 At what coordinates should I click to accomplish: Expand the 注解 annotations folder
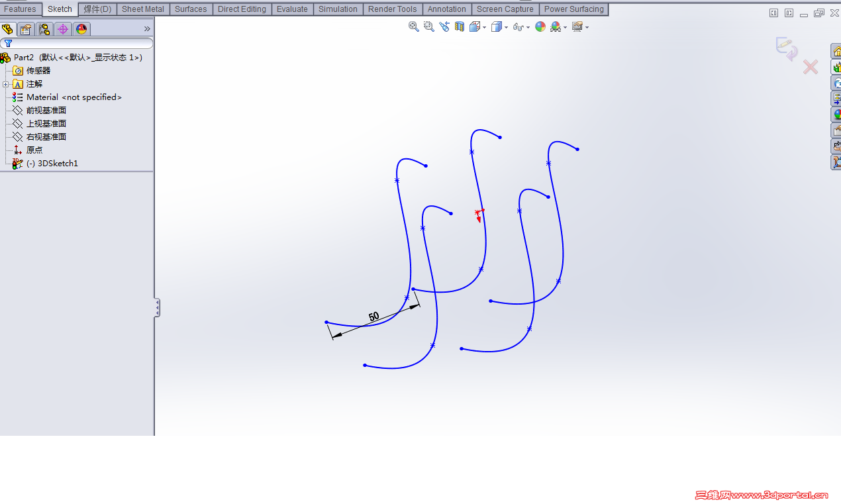pyautogui.click(x=5, y=84)
